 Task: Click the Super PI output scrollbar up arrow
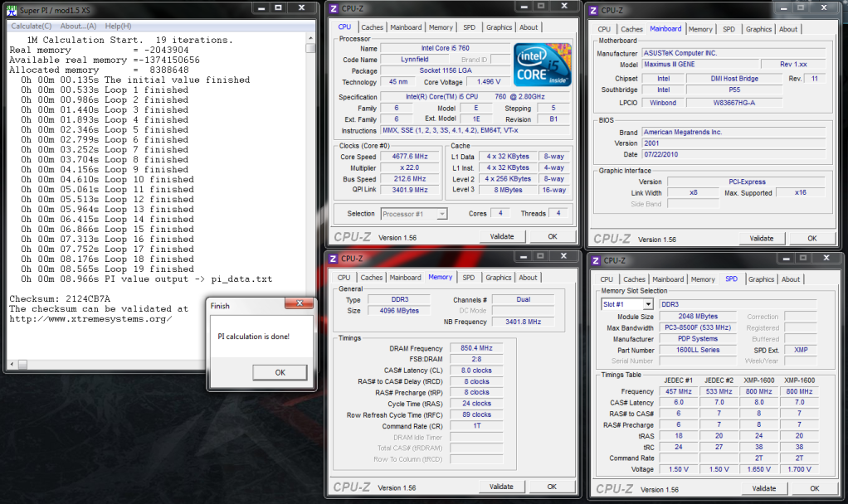tap(310, 37)
